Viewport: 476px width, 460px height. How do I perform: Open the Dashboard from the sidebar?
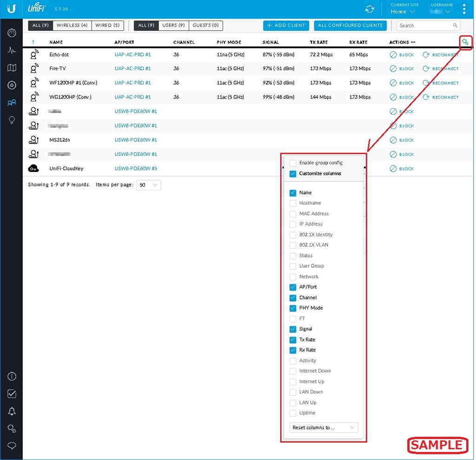12,33
